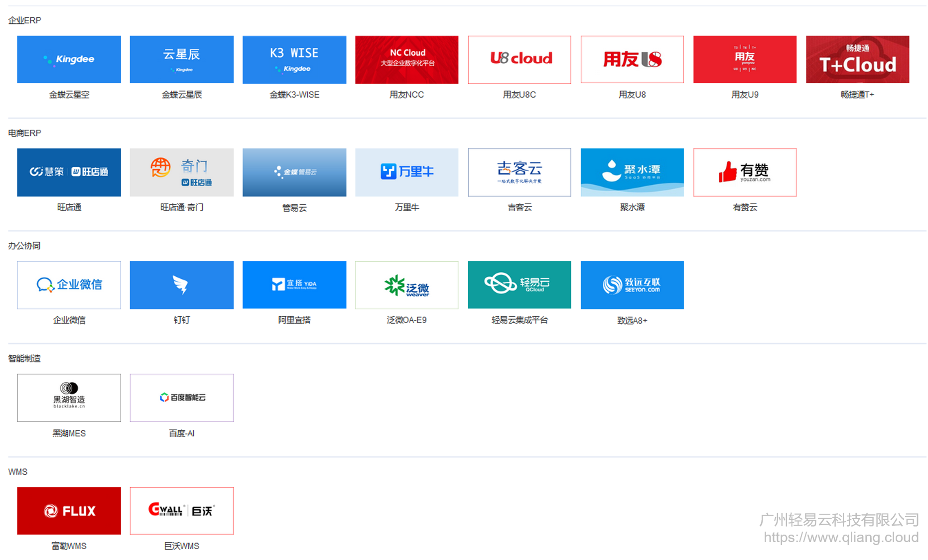
Task: Click the 万里牛 caption text
Action: 407,208
